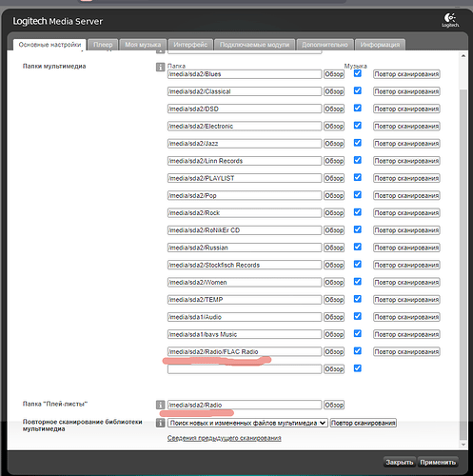Image resolution: width=473 pixels, height=476 pixels.
Task: Rescan the /media/sda1/bavs Music folder
Action: (x=406, y=334)
